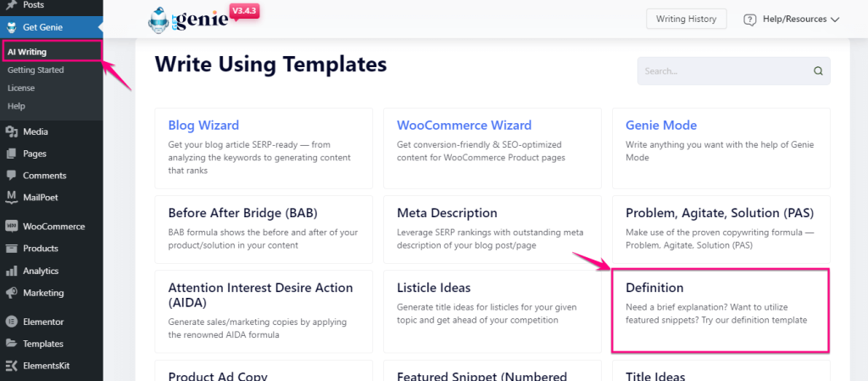Open the WooCommerce Wizard template
The image size is (868, 381).
492,148
